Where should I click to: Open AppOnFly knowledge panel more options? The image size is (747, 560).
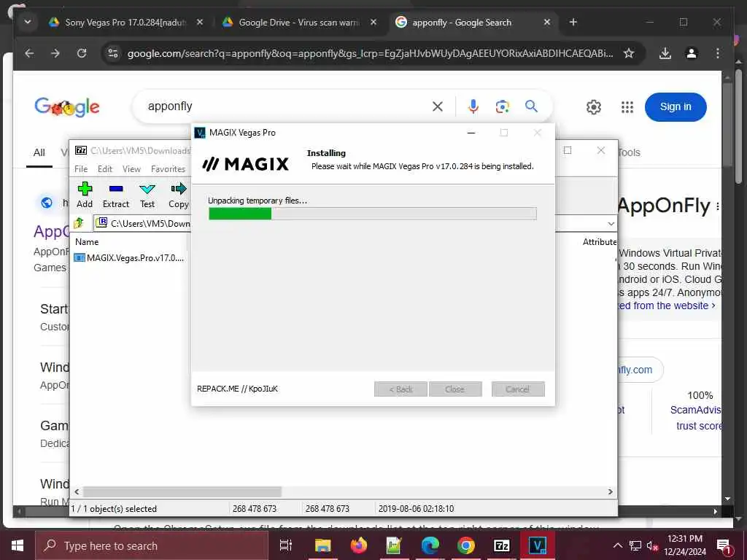(718, 206)
